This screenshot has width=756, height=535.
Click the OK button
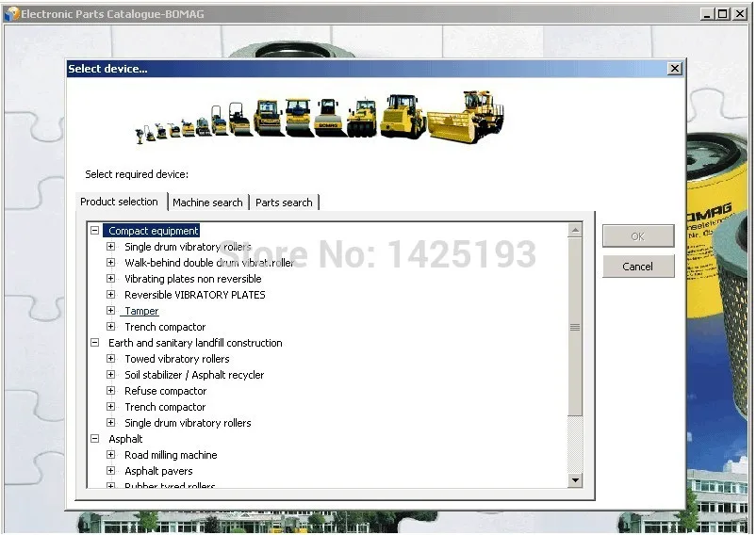click(x=638, y=236)
